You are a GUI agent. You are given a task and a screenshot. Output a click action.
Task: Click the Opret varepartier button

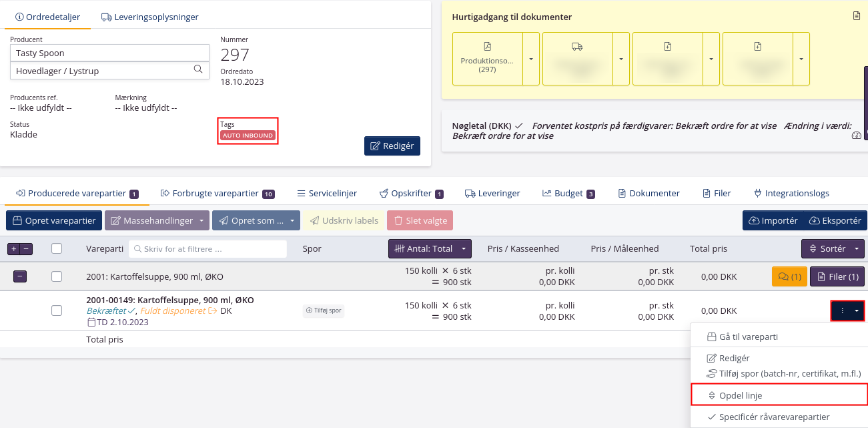tap(53, 220)
